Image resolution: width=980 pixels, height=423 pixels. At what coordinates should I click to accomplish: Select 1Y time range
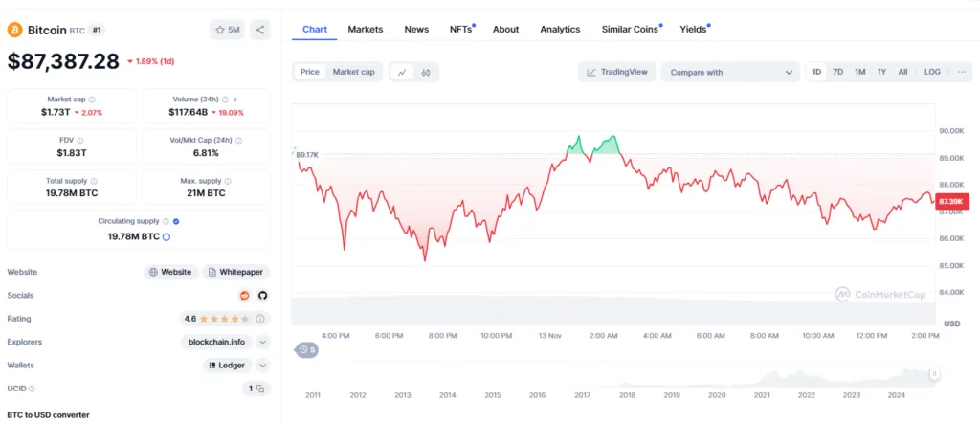click(881, 72)
